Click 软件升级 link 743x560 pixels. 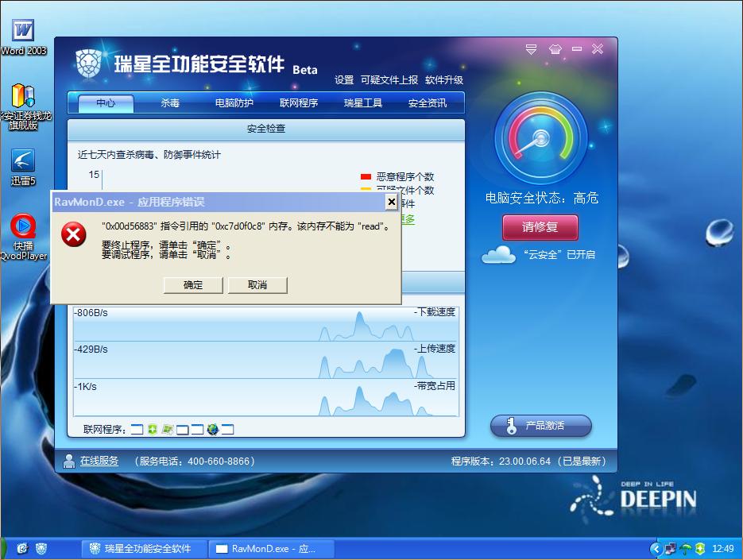tap(444, 79)
